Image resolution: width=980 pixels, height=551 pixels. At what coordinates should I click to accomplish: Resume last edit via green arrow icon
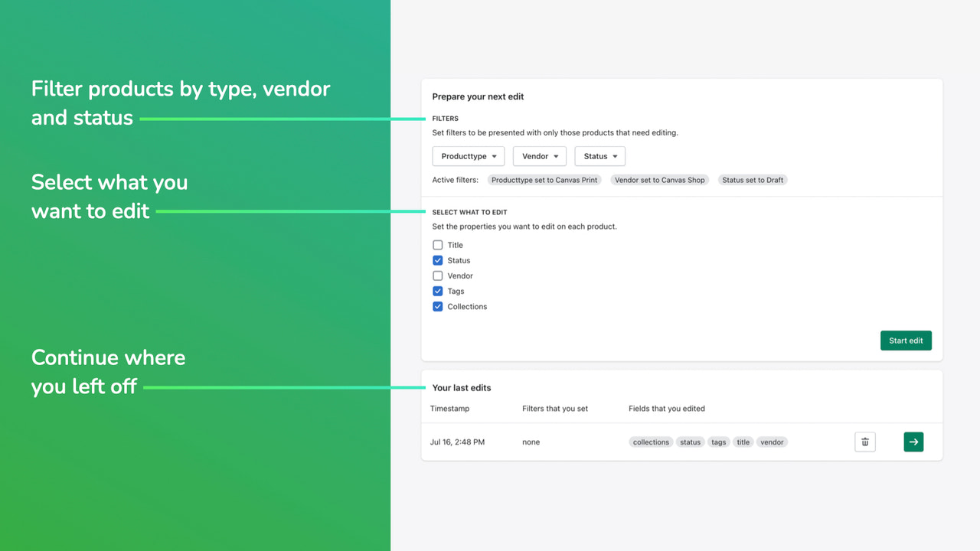click(x=913, y=442)
